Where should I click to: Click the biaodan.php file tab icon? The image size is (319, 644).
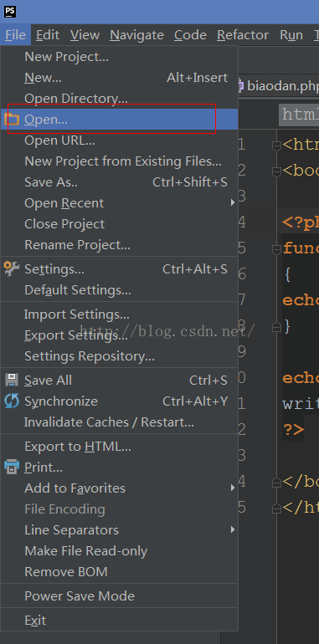click(x=241, y=86)
